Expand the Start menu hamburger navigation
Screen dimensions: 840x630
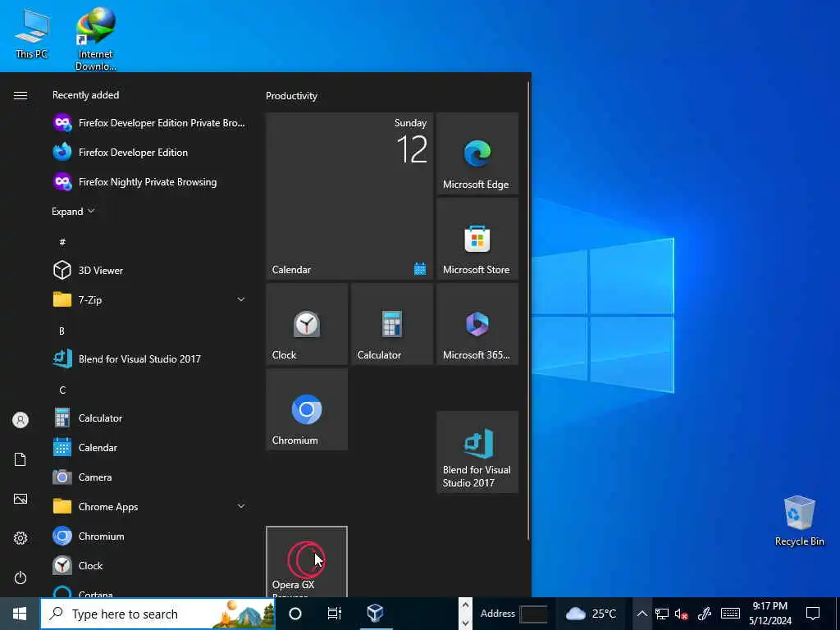[21, 95]
